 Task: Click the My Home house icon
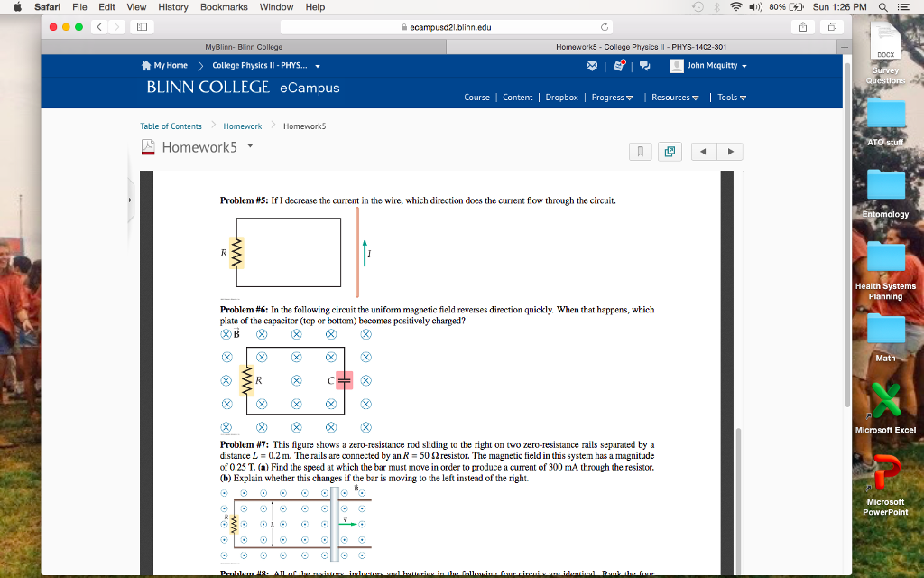(146, 65)
